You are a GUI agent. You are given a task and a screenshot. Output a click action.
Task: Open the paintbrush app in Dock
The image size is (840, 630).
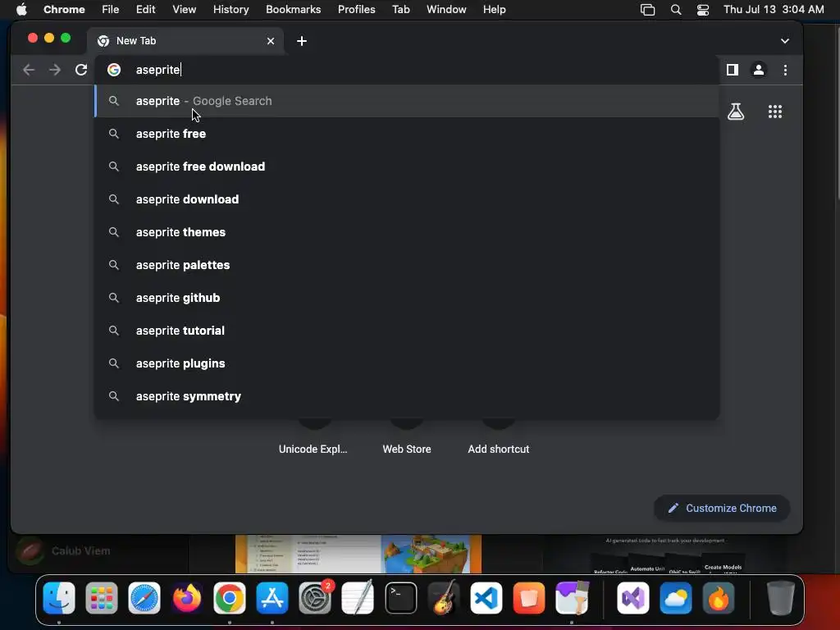click(572, 598)
